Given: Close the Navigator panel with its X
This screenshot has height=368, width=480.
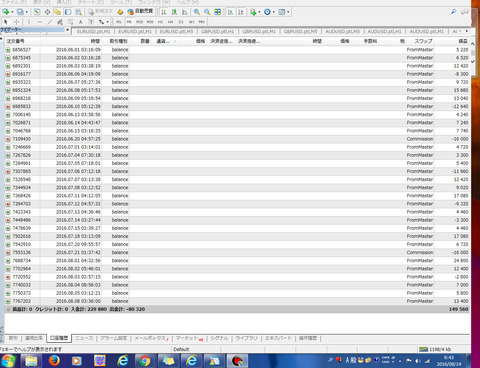Looking at the screenshot, I should click(68, 30).
